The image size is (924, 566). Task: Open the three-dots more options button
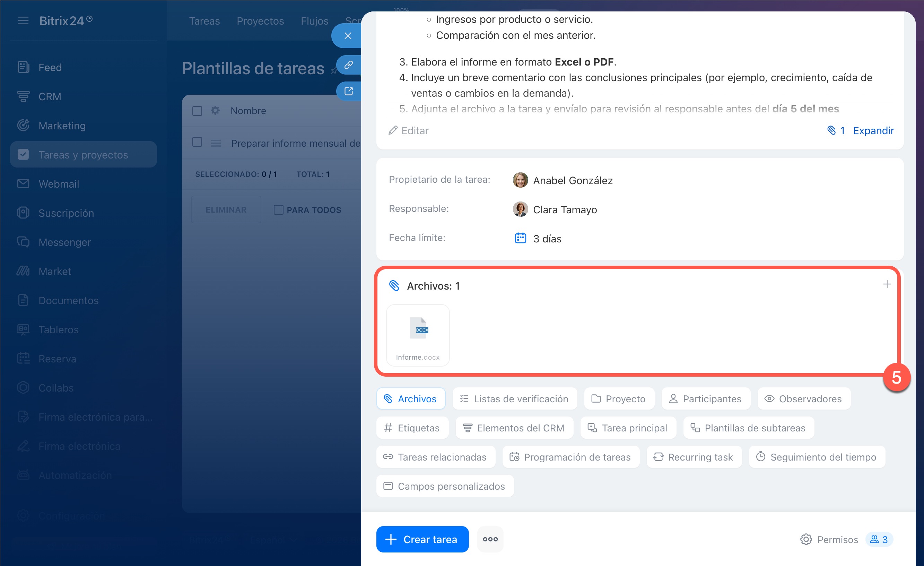click(490, 539)
